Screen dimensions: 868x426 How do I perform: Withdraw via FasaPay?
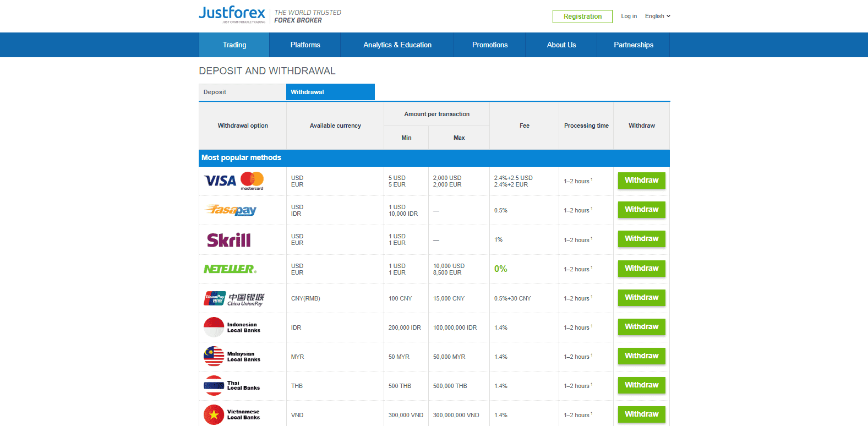(642, 210)
